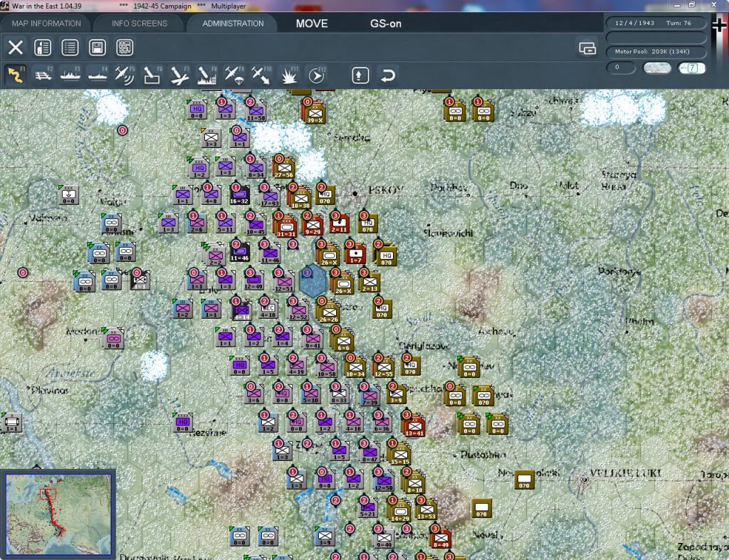Click the F12 end turn arrow icon
729x560 pixels.
pyautogui.click(x=317, y=75)
